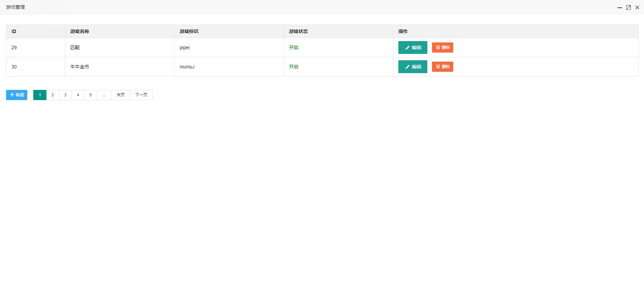The image size is (644, 286).
Task: Delete the 匹配 game with the 删除 button
Action: (x=442, y=47)
